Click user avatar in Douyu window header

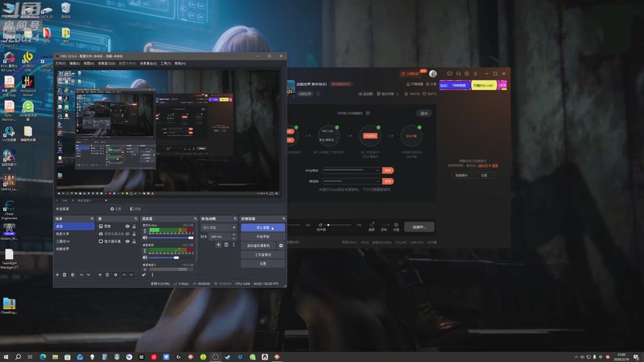(x=433, y=73)
